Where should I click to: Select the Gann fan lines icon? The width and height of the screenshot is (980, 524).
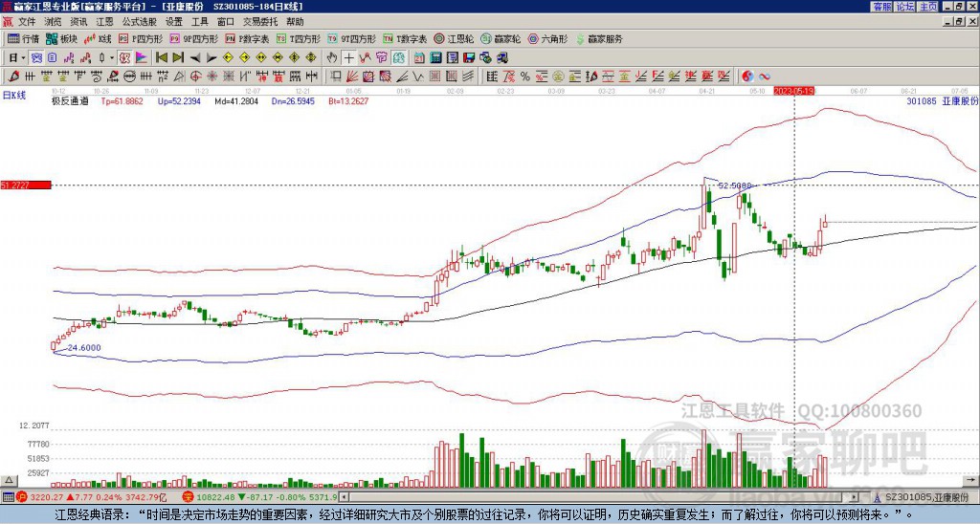[x=352, y=76]
